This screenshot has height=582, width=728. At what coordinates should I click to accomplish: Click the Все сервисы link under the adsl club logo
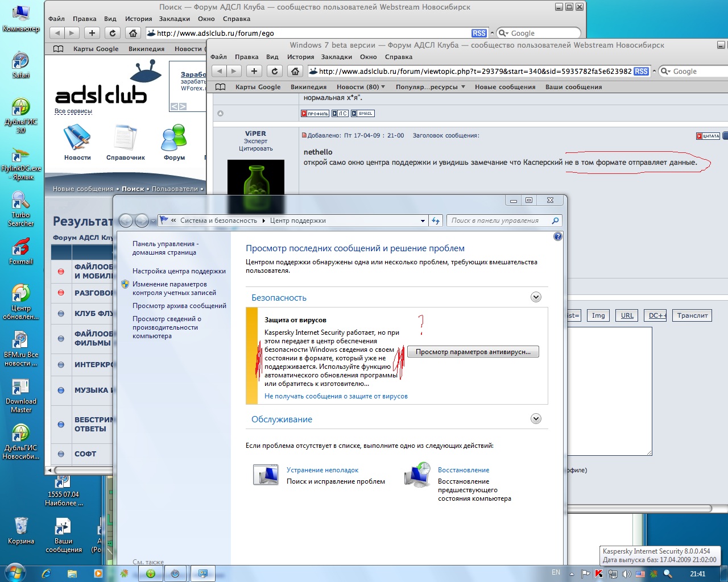73,111
